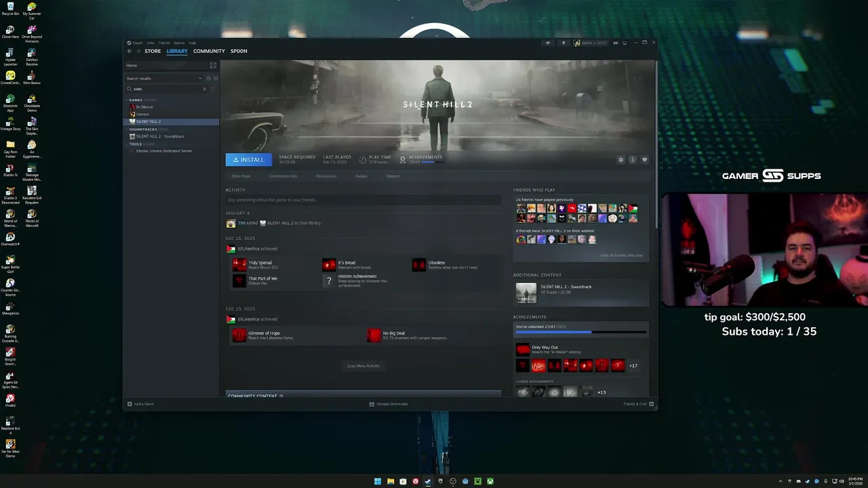Open the Achievements trophy icon
The width and height of the screenshot is (868, 488).
coord(402,159)
